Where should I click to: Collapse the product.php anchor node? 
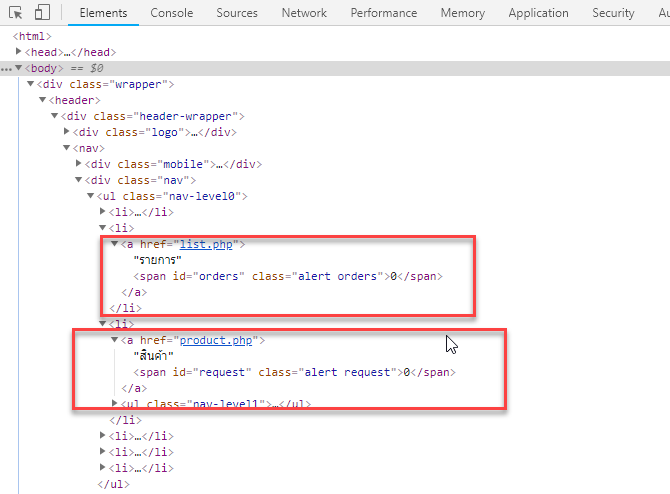pyautogui.click(x=114, y=340)
